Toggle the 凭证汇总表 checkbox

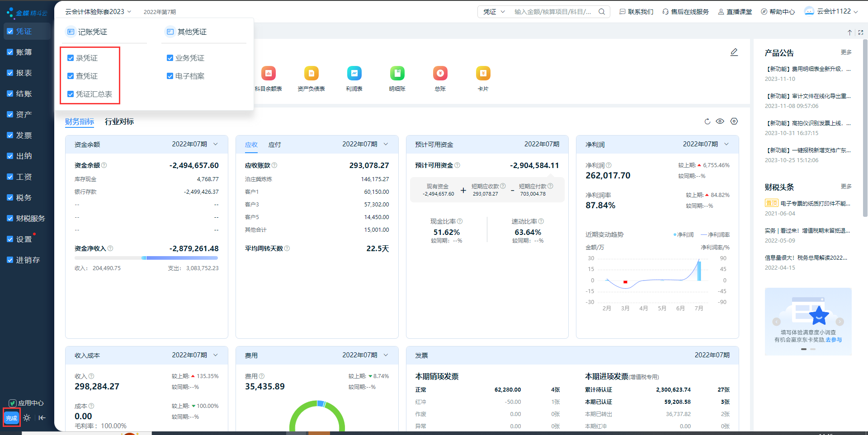(71, 94)
